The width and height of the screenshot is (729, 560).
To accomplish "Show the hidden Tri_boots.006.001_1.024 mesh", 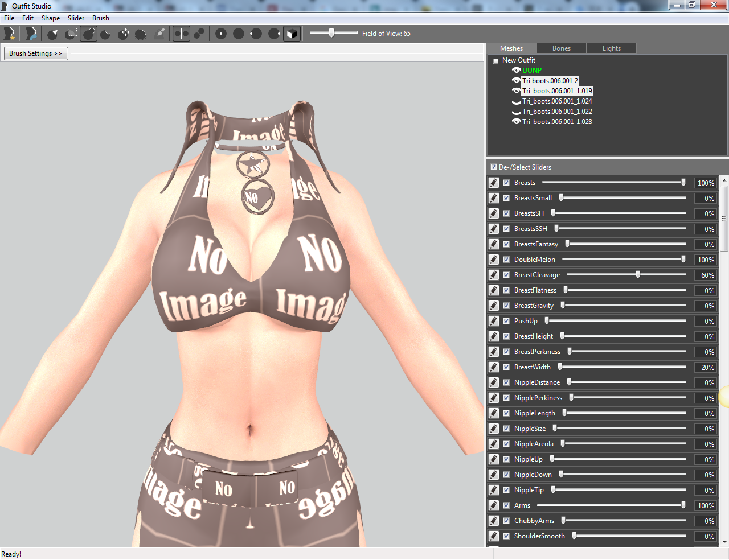I will click(x=517, y=102).
